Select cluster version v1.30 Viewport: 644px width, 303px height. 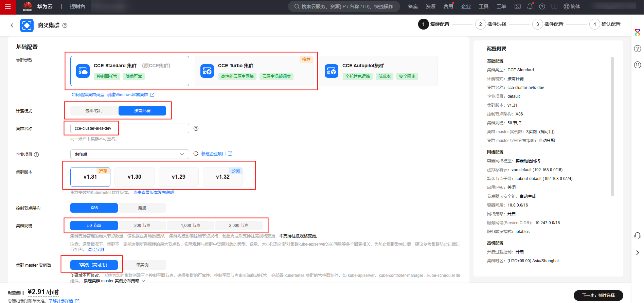click(x=135, y=177)
